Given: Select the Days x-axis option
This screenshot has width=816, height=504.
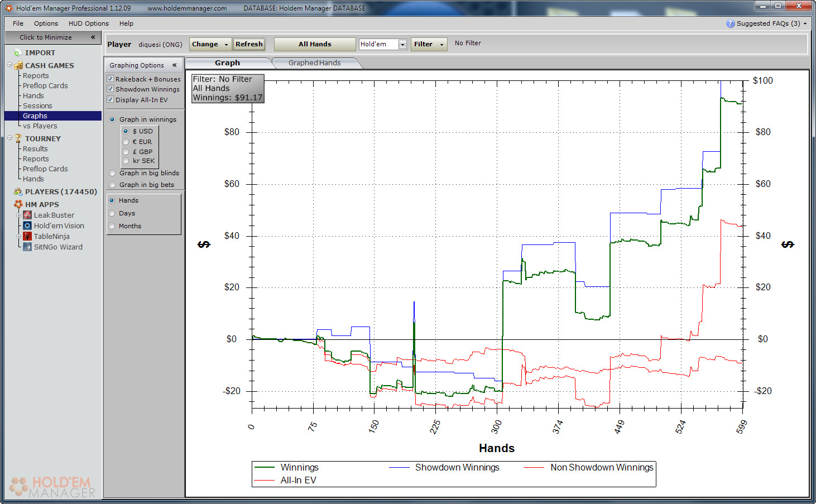Looking at the screenshot, I should tap(112, 213).
